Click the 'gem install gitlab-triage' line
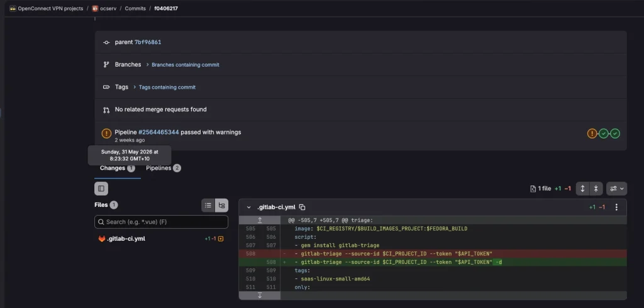 337,245
